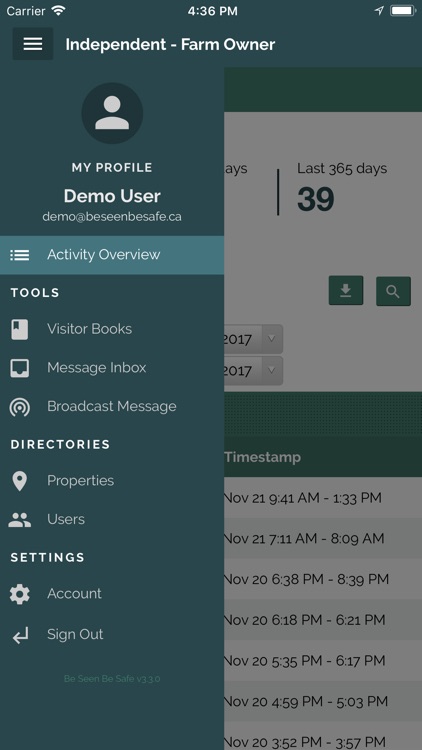The image size is (422, 750).
Task: Tap the Demo User name
Action: tap(112, 196)
